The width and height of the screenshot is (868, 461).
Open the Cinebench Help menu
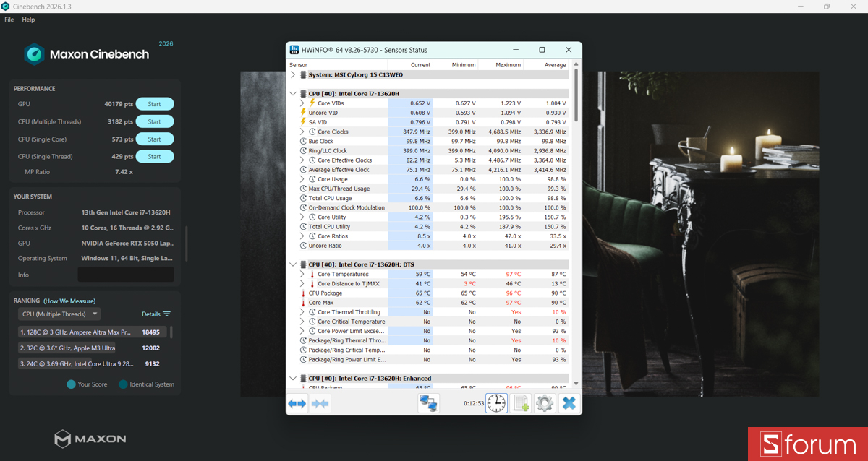click(x=28, y=20)
